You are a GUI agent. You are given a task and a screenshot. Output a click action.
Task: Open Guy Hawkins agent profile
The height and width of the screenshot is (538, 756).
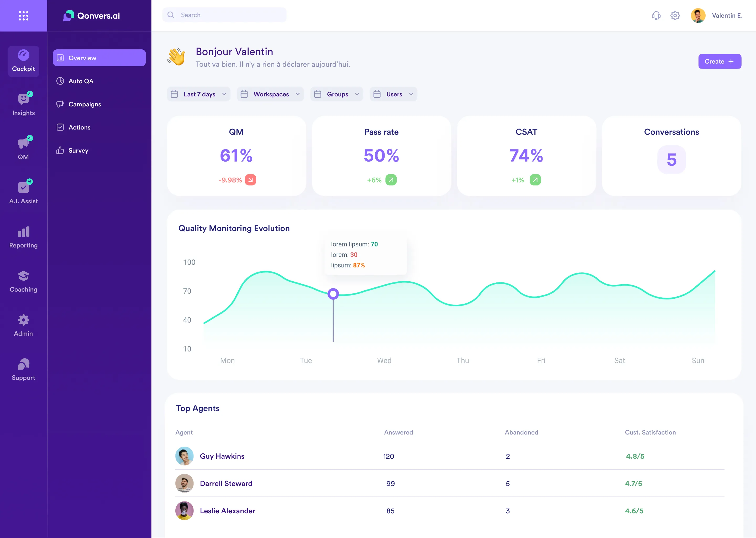[x=222, y=456]
